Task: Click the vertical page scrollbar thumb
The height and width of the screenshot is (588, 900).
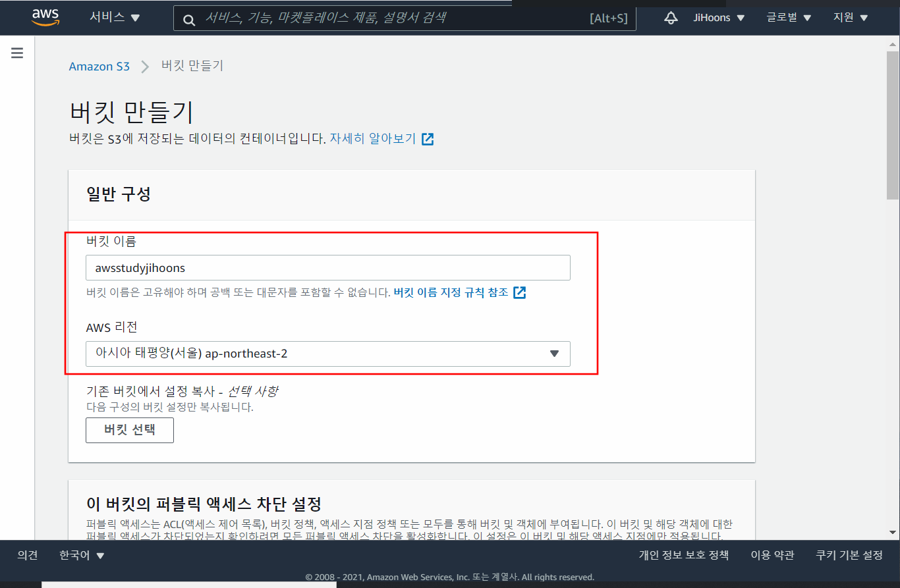Action: coord(893,124)
